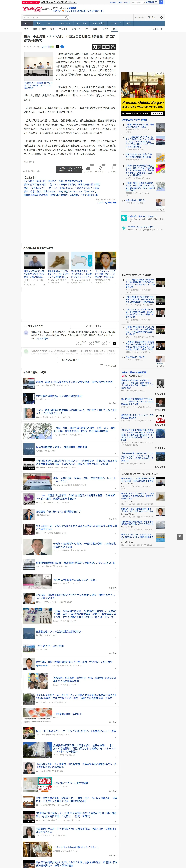
Task: Open the Premium Outlets Bargain advertisement
Action: [143, 94]
